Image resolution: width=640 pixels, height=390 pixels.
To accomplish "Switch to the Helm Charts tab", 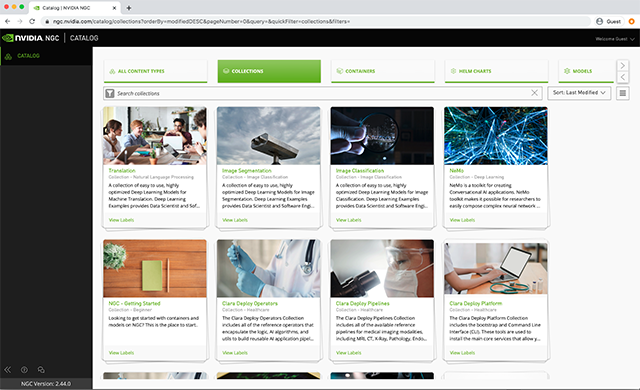I will (496, 71).
